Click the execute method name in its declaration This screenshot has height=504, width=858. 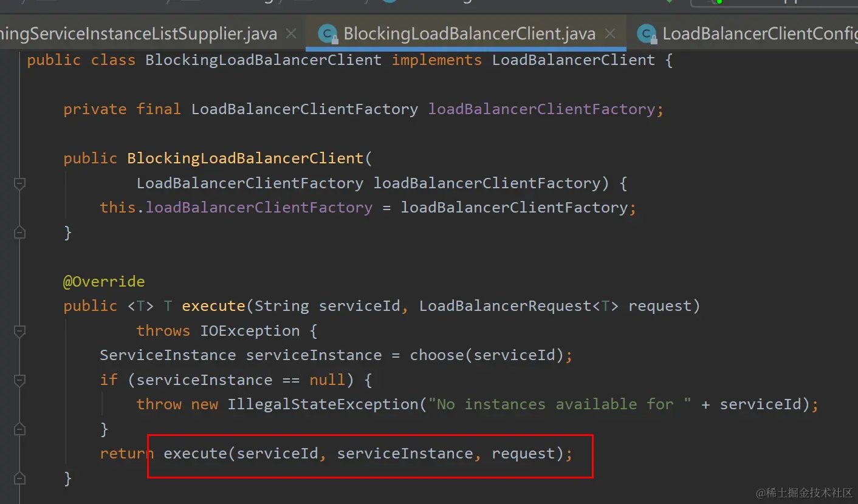(214, 306)
